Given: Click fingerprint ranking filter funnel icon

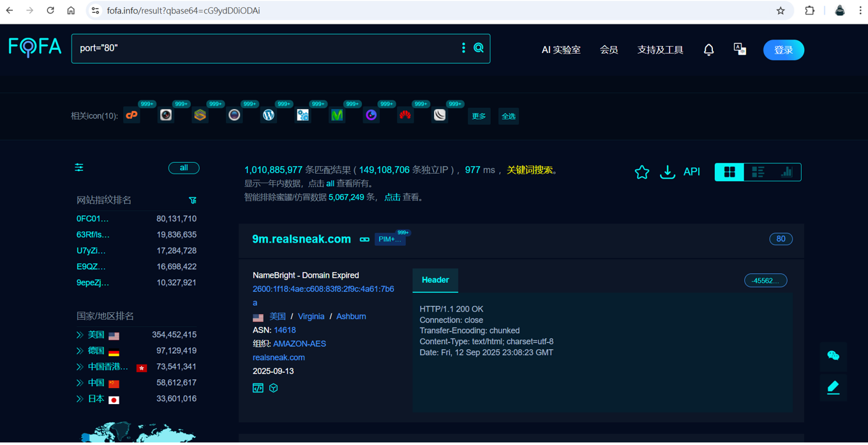Looking at the screenshot, I should point(193,200).
